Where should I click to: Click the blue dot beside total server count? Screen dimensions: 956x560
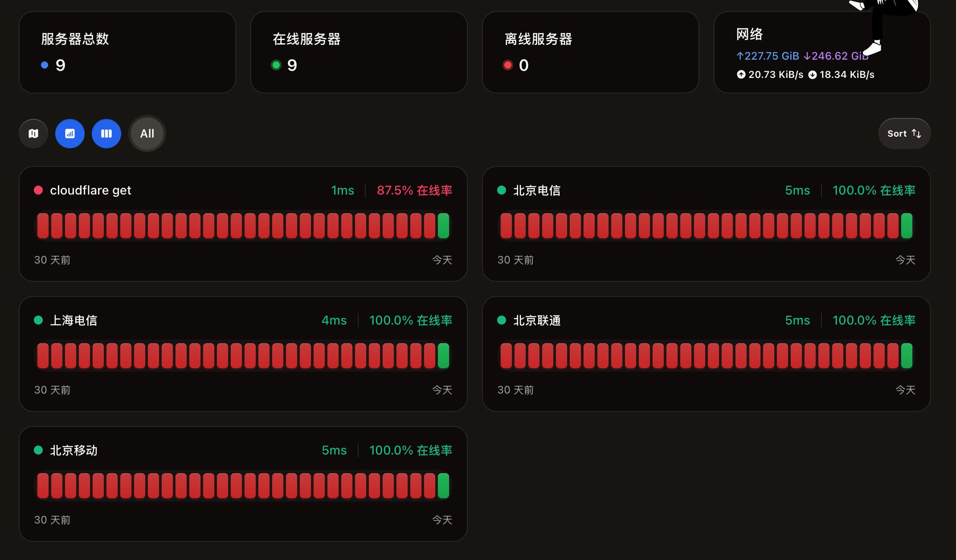[45, 65]
